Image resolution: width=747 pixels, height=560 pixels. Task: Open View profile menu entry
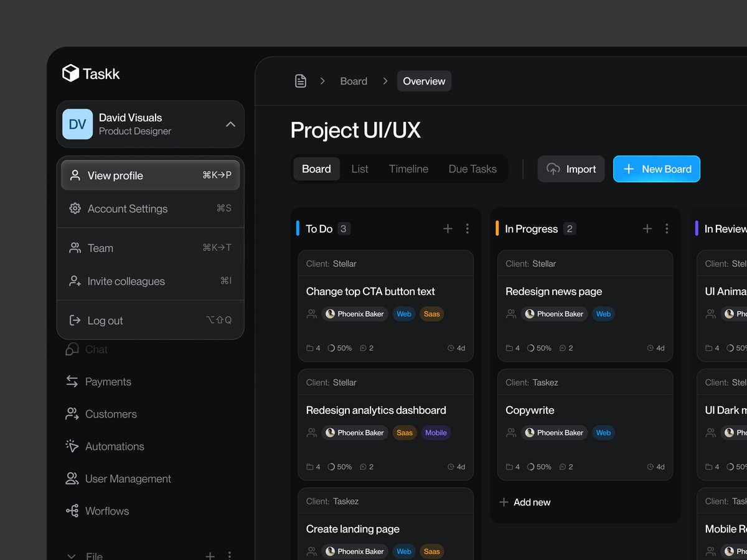(150, 175)
